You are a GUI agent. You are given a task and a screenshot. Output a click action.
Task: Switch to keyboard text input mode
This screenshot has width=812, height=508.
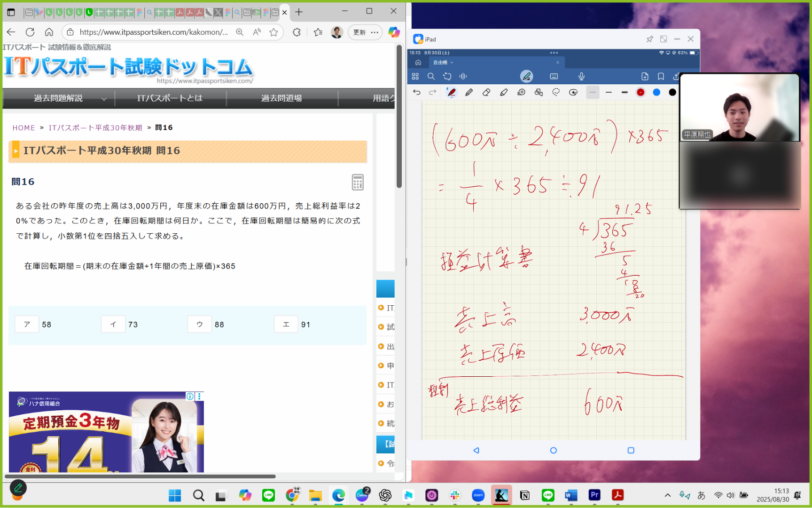(554, 76)
